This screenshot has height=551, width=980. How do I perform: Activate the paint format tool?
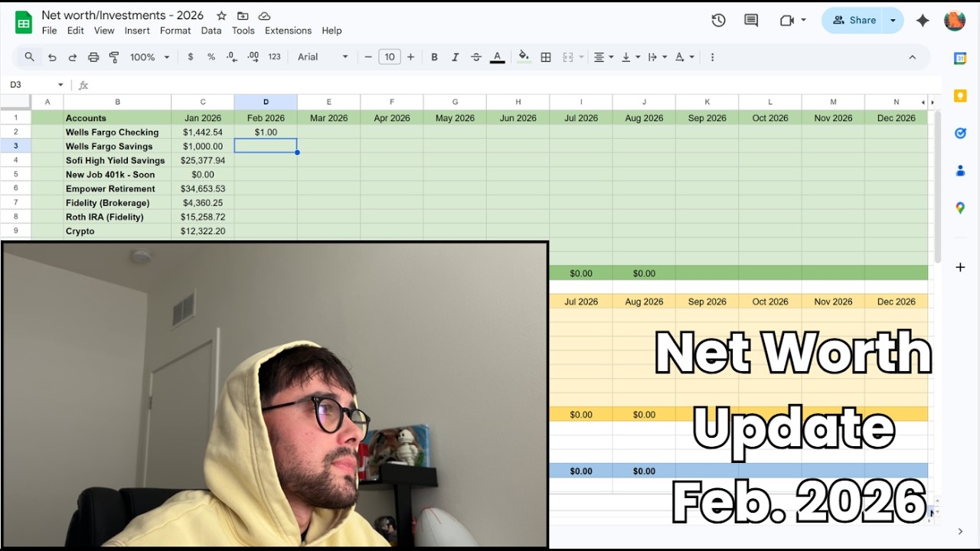[114, 57]
